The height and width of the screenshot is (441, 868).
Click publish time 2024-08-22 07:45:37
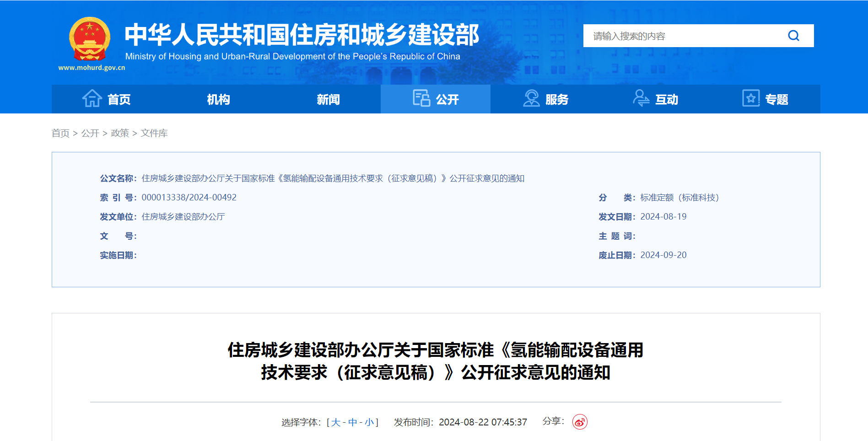click(483, 422)
